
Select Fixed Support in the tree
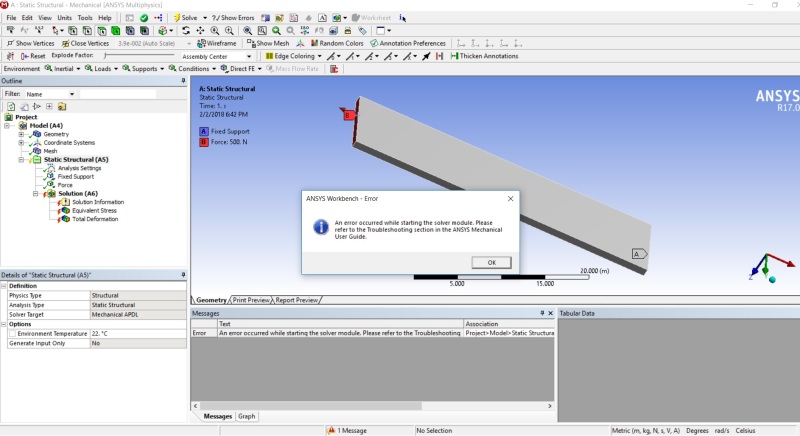coord(76,177)
